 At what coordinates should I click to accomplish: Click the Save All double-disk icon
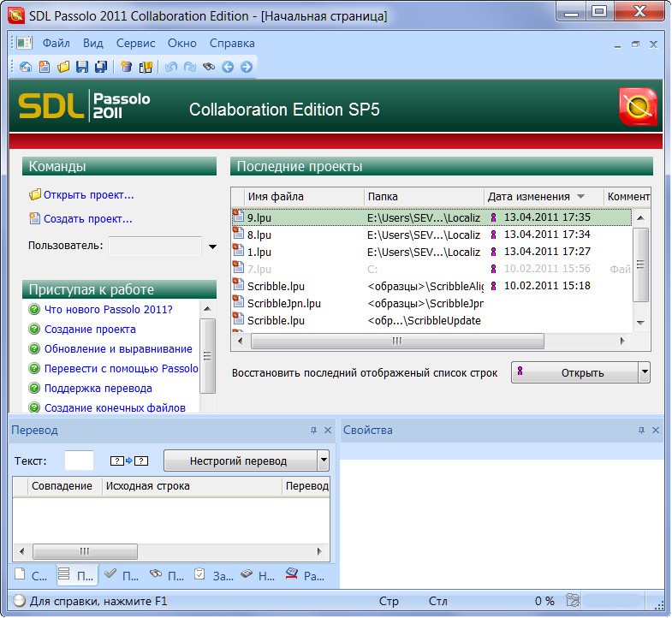pyautogui.click(x=101, y=67)
